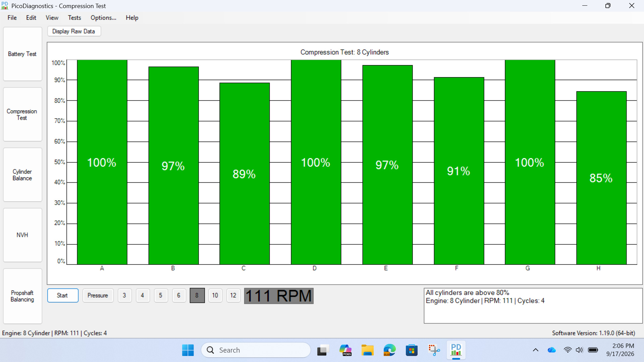Click the Display Raw Data button

(74, 31)
